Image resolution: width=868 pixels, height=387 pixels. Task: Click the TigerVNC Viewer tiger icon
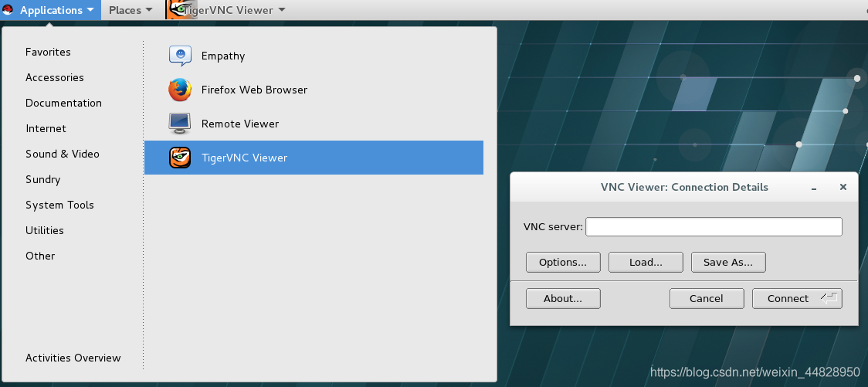point(180,158)
